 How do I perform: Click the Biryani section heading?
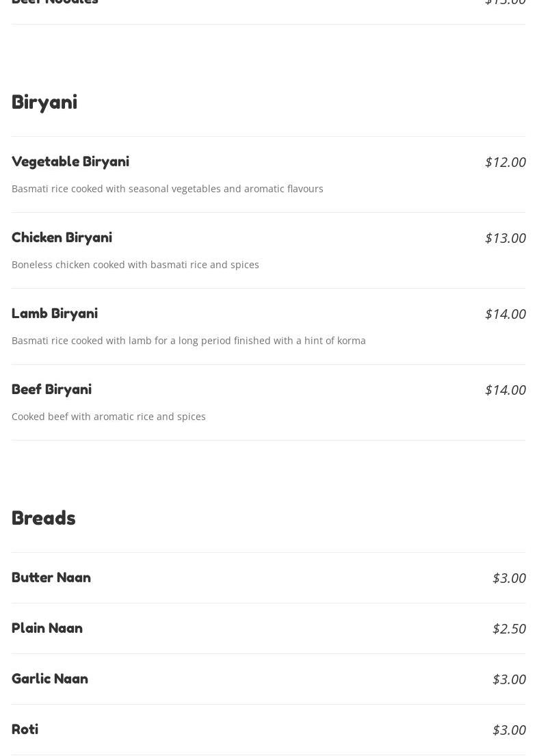[x=44, y=102]
